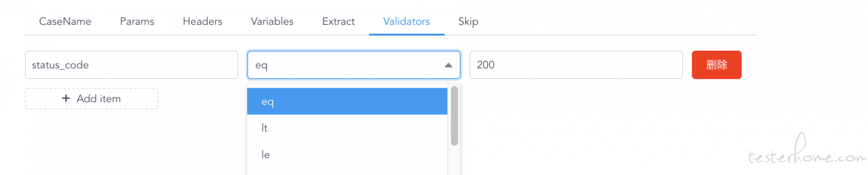
Task: Click the scrollbar track below the thumb
Action: pos(454,161)
